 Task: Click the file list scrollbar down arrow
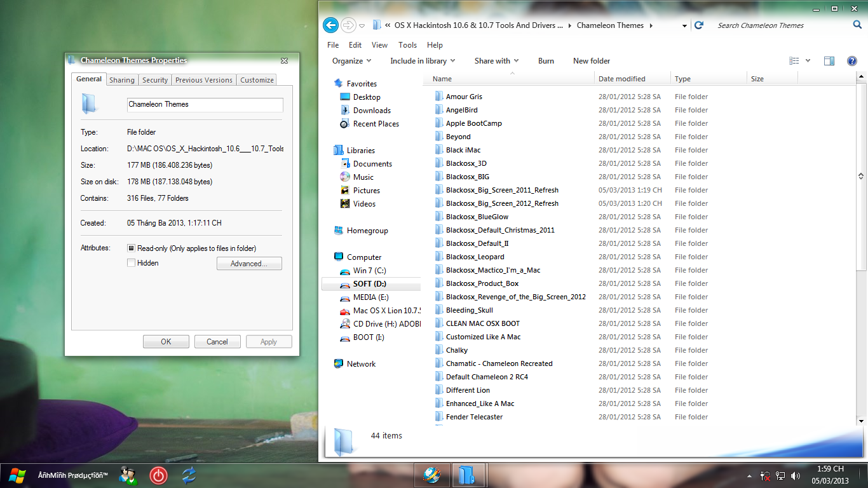(861, 421)
